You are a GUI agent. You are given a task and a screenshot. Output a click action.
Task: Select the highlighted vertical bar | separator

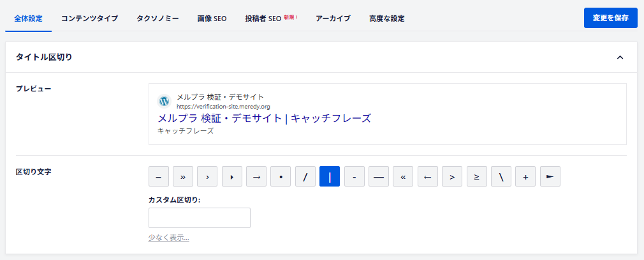[x=330, y=176]
